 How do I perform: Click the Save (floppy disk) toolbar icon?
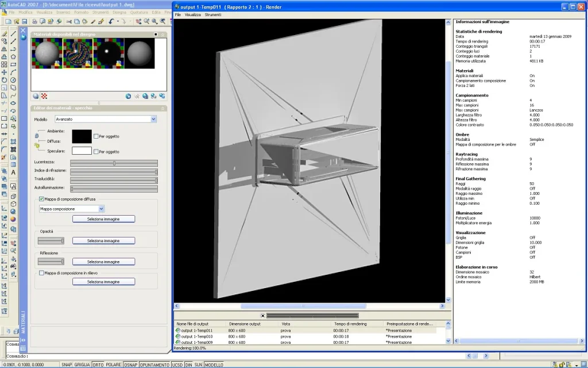click(x=24, y=22)
